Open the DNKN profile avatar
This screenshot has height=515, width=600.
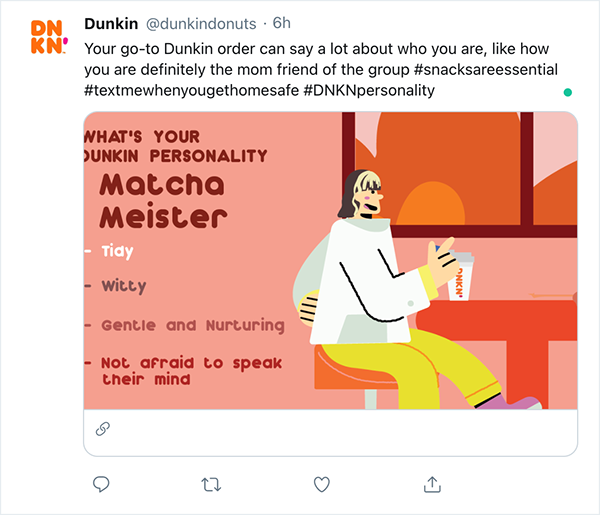pyautogui.click(x=49, y=37)
